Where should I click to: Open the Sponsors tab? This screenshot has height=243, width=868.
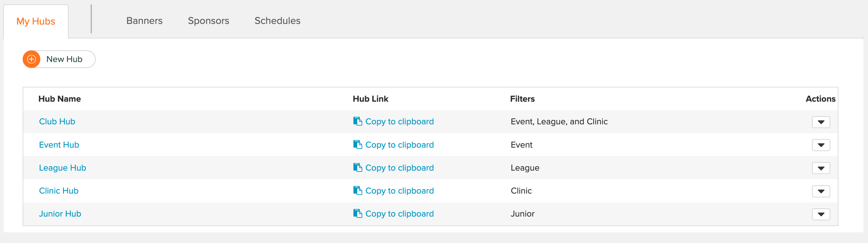click(208, 21)
